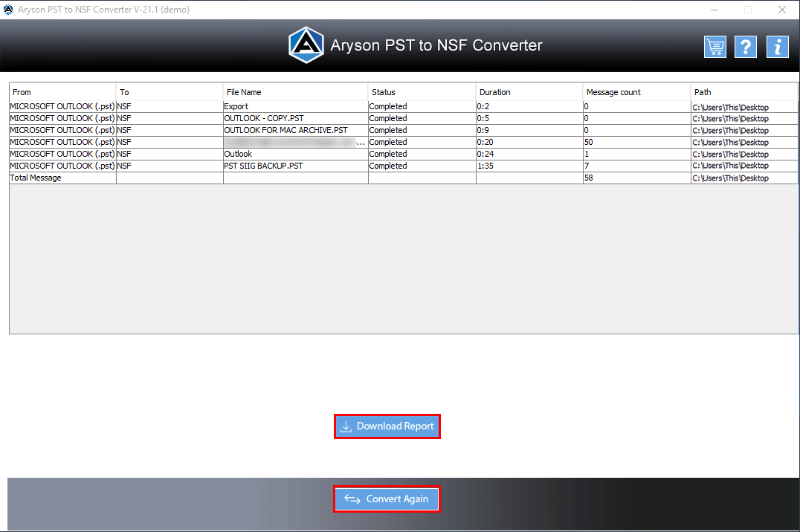Click the Path column header

point(744,92)
